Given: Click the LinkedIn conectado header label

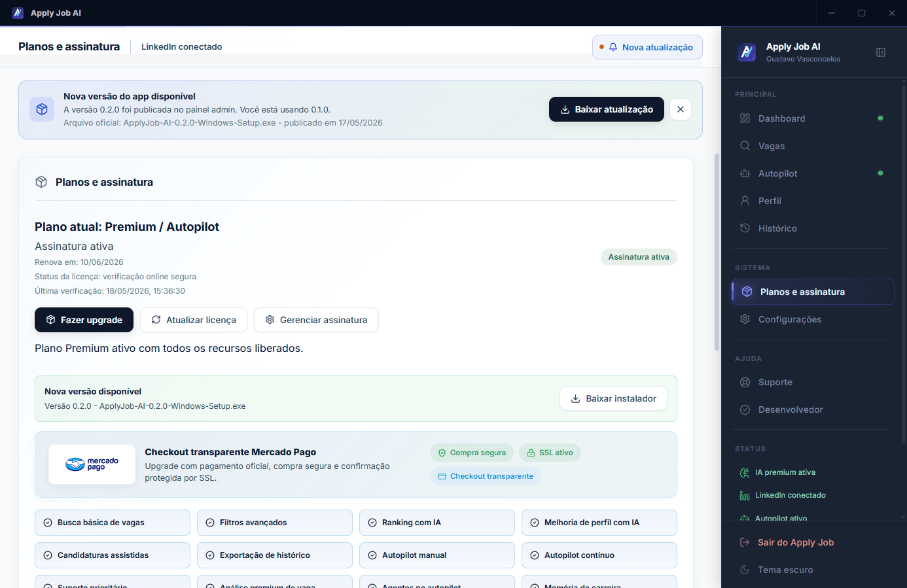Looking at the screenshot, I should pyautogui.click(x=182, y=46).
